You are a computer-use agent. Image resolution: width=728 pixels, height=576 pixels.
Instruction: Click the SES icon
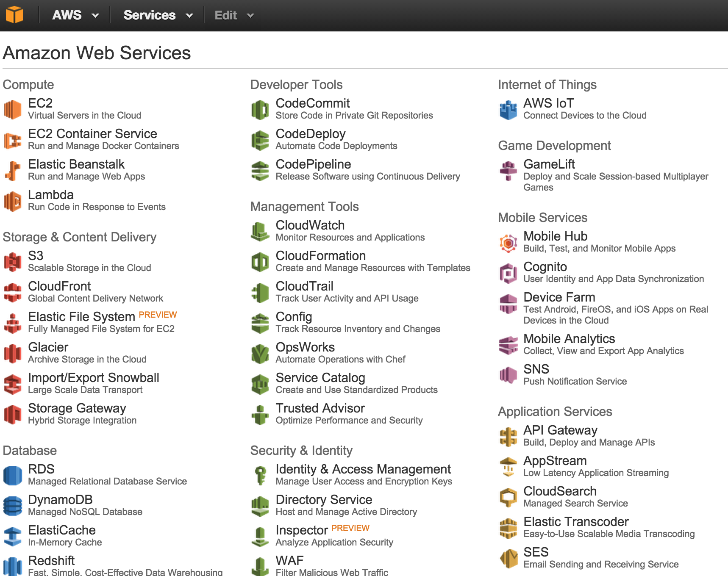508,559
